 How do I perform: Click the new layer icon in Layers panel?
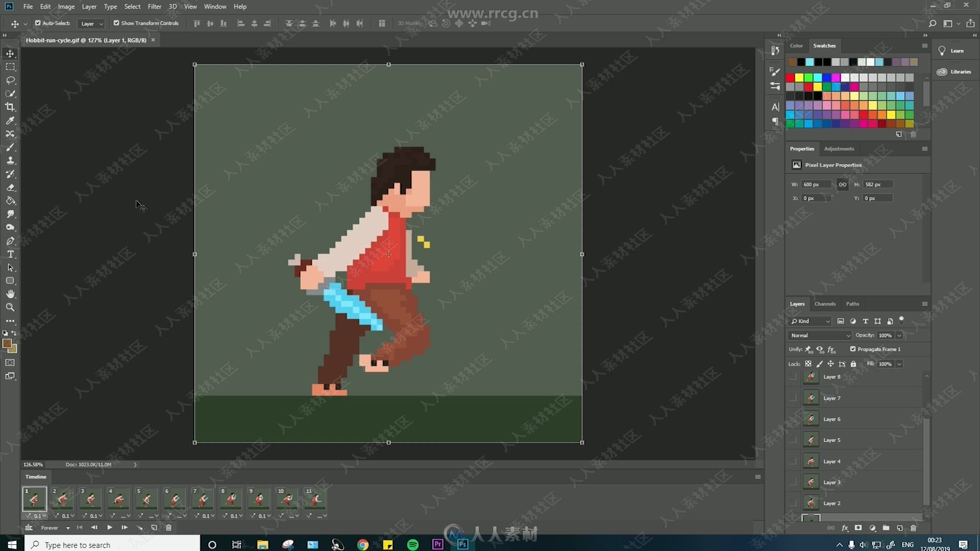[x=899, y=528]
